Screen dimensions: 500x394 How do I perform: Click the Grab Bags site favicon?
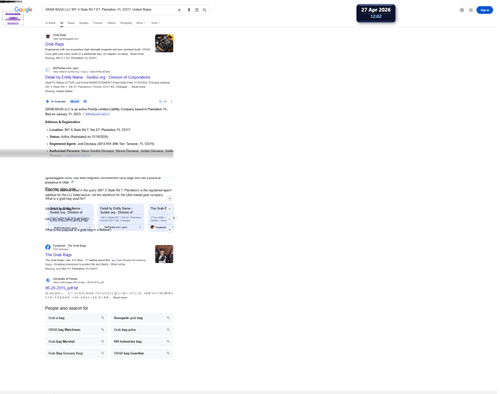(48, 36)
